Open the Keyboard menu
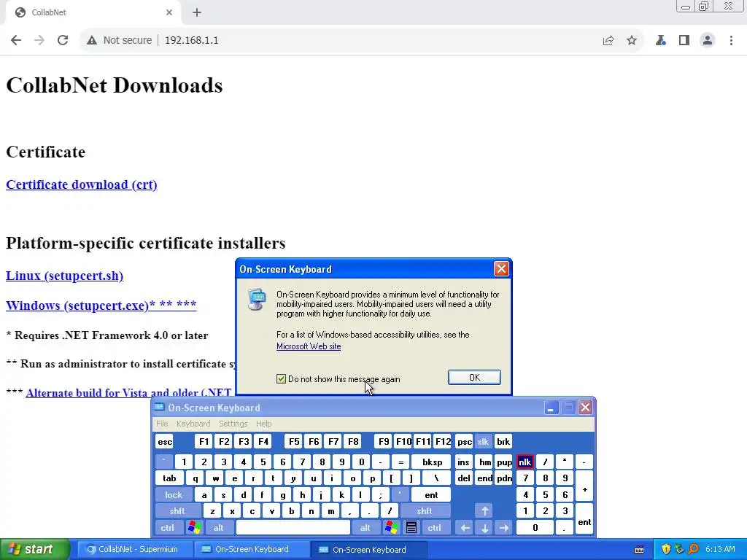747x560 pixels. 193,424
